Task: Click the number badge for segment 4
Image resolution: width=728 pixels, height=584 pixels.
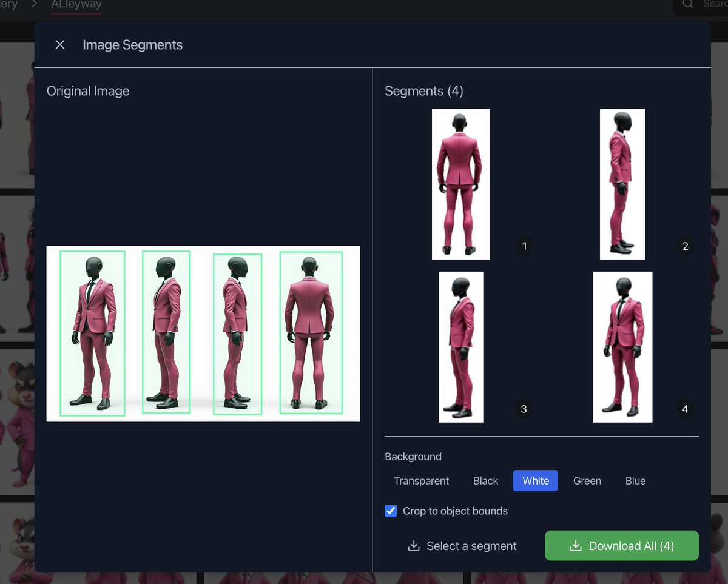Action: [685, 409]
